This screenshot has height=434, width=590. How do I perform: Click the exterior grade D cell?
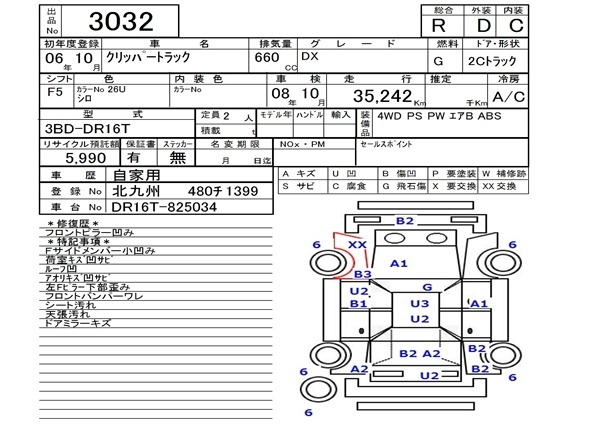tap(484, 26)
